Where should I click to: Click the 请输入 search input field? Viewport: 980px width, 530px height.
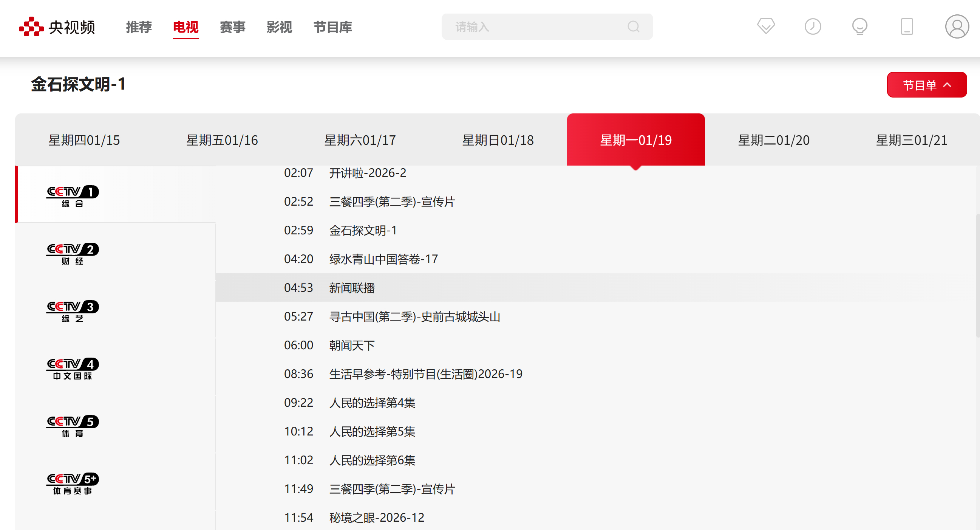[x=533, y=27]
